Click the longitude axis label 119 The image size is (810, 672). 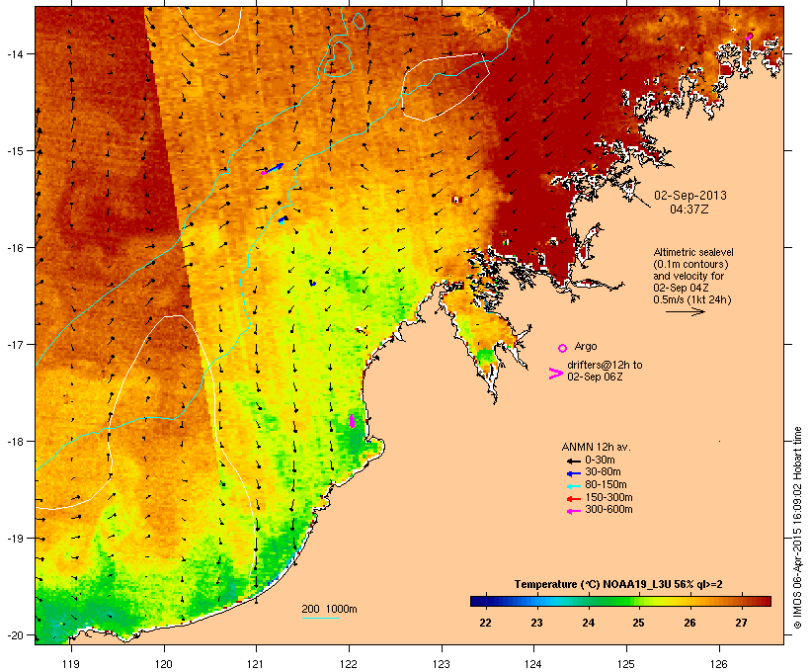point(71,664)
